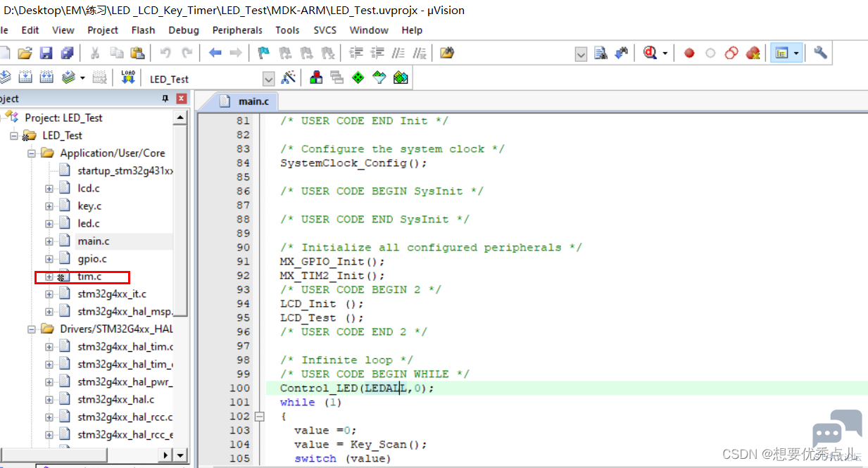Open the Debug menu
Image resolution: width=868 pixels, height=468 pixels.
(184, 30)
